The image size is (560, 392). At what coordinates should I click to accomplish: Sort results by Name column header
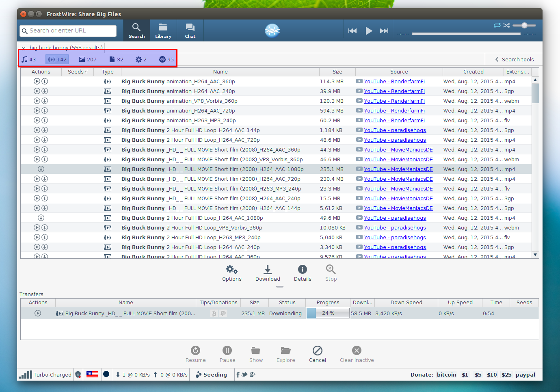point(221,72)
